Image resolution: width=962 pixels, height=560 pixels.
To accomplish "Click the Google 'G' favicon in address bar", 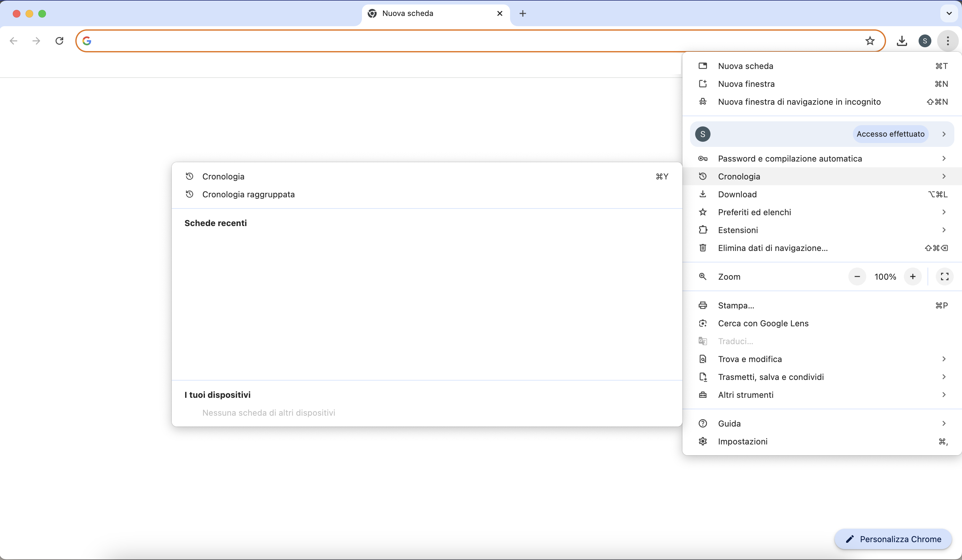I will (86, 41).
